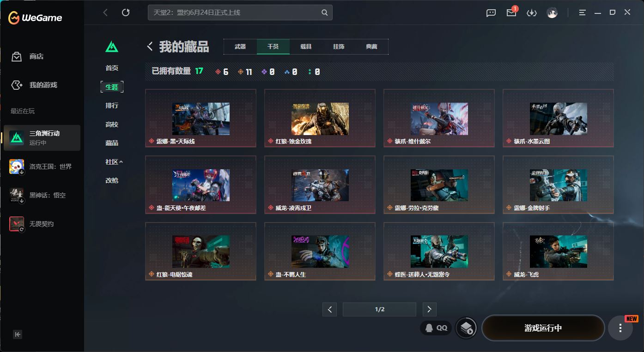Go to 首页 in game navigation
This screenshot has height=352, width=644.
(112, 68)
